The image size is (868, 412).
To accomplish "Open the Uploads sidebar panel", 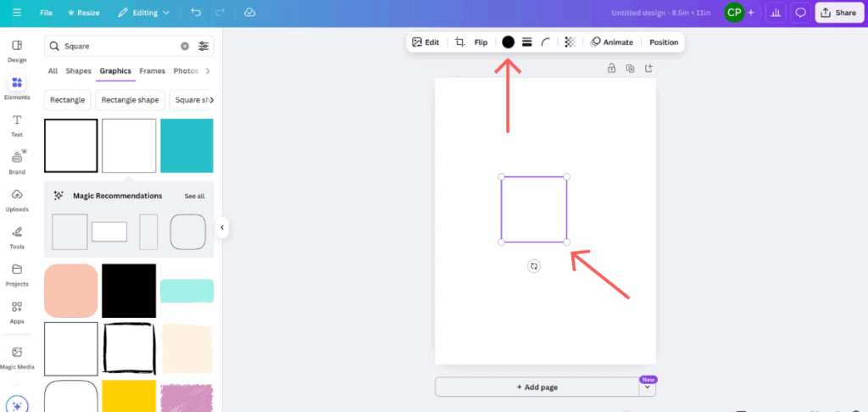I will [17, 200].
